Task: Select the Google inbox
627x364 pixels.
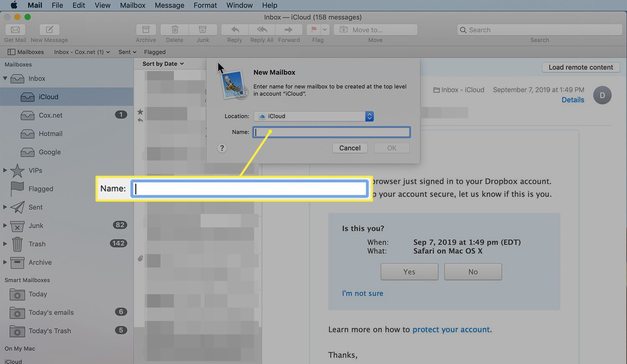Action: (67, 152)
